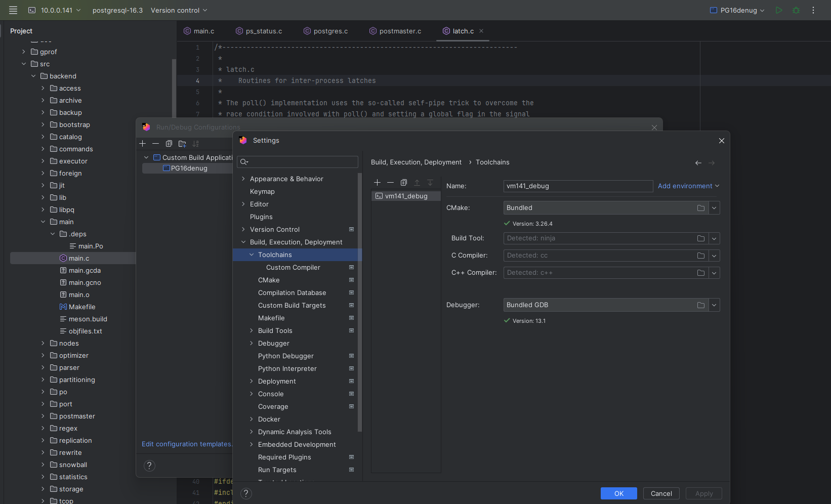Create new folder in Run/Debug Configurations toolbar

click(x=182, y=144)
